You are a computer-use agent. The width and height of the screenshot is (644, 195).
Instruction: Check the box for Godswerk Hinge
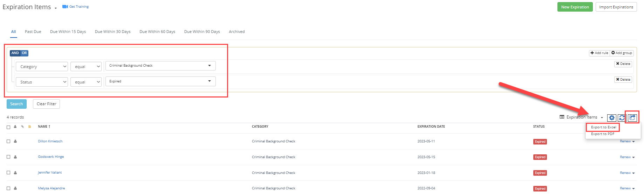8,157
